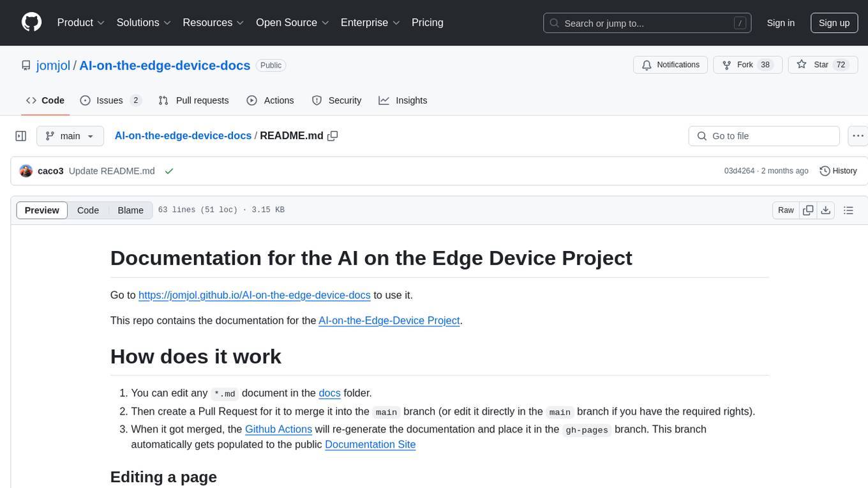868x488 pixels.
Task: Expand the Open Source menu
Action: tap(292, 22)
